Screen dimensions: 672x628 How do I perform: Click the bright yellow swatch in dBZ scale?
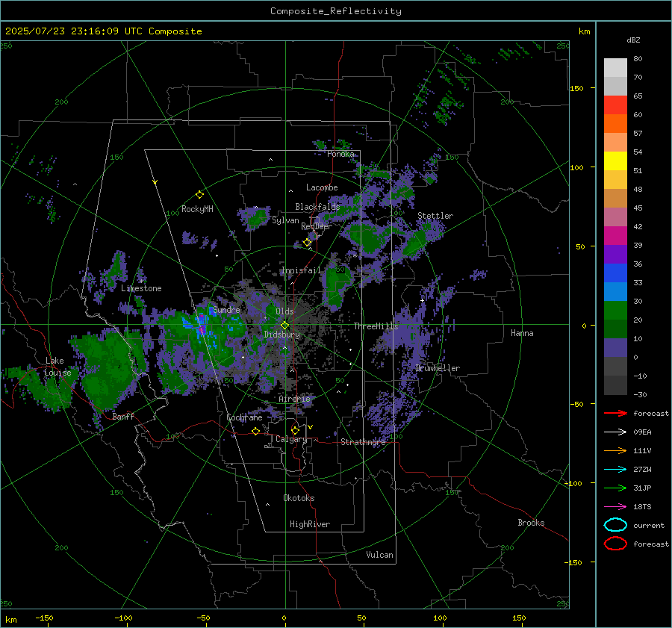615,161
